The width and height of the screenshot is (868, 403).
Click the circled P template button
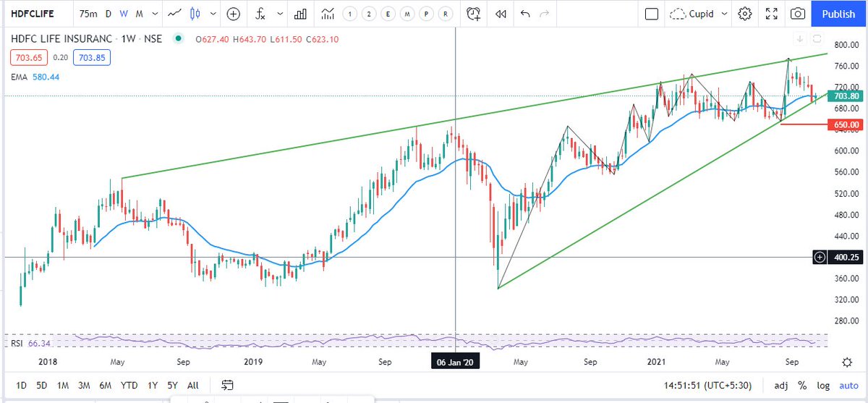427,14
